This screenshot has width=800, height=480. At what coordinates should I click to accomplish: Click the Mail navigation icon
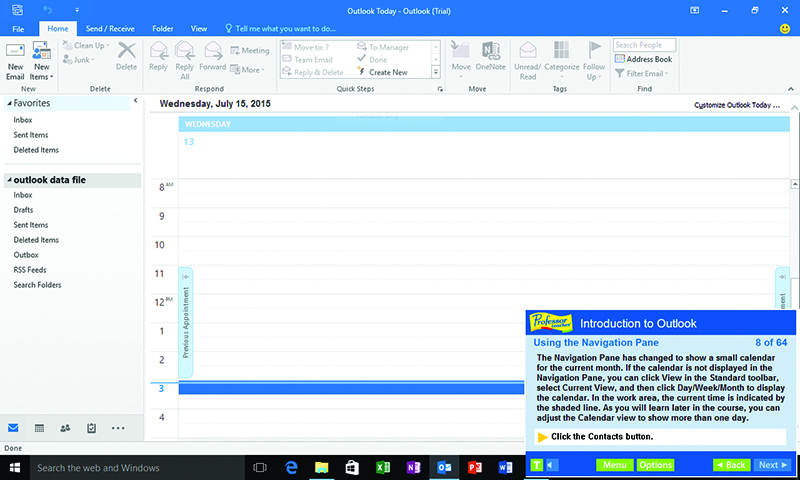(13, 428)
